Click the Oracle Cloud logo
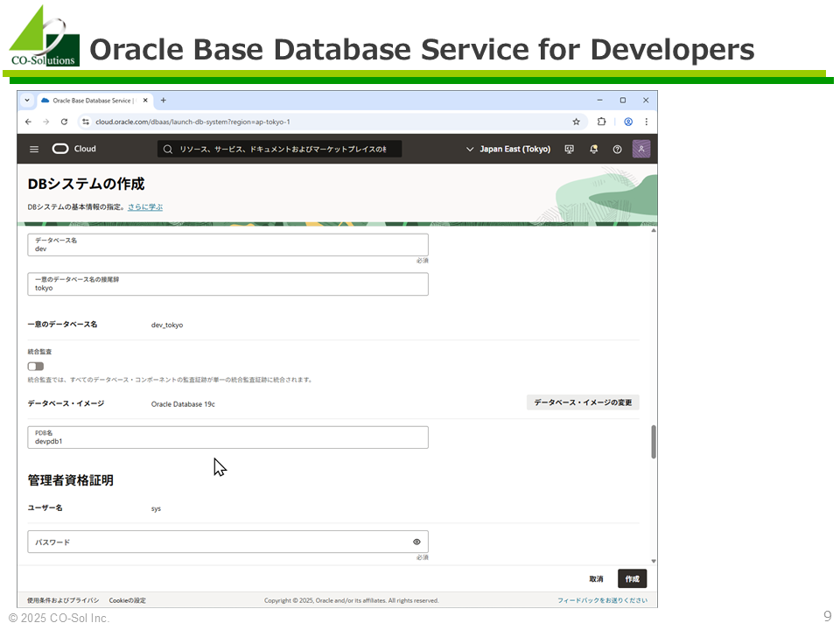This screenshot has height=630, width=840. click(73, 149)
